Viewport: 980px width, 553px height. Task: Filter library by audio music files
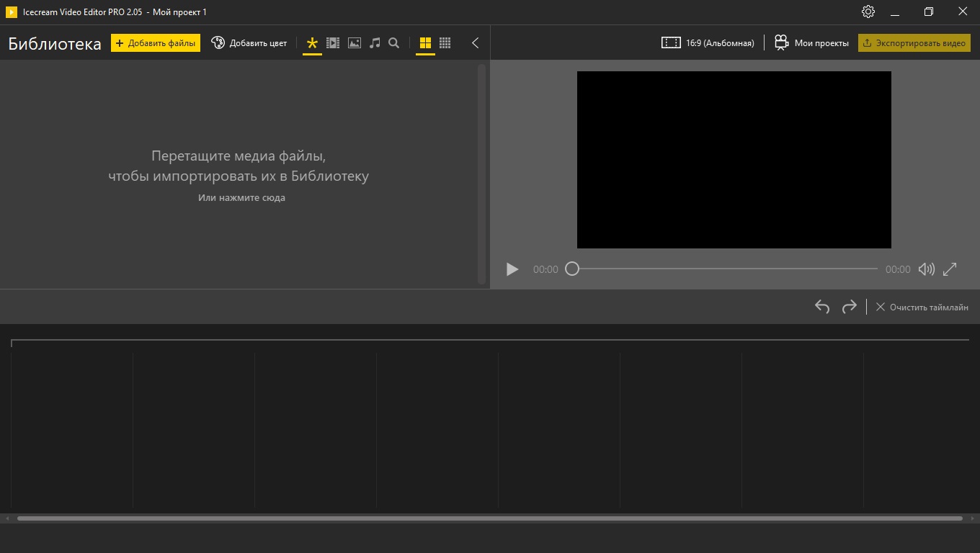click(374, 43)
